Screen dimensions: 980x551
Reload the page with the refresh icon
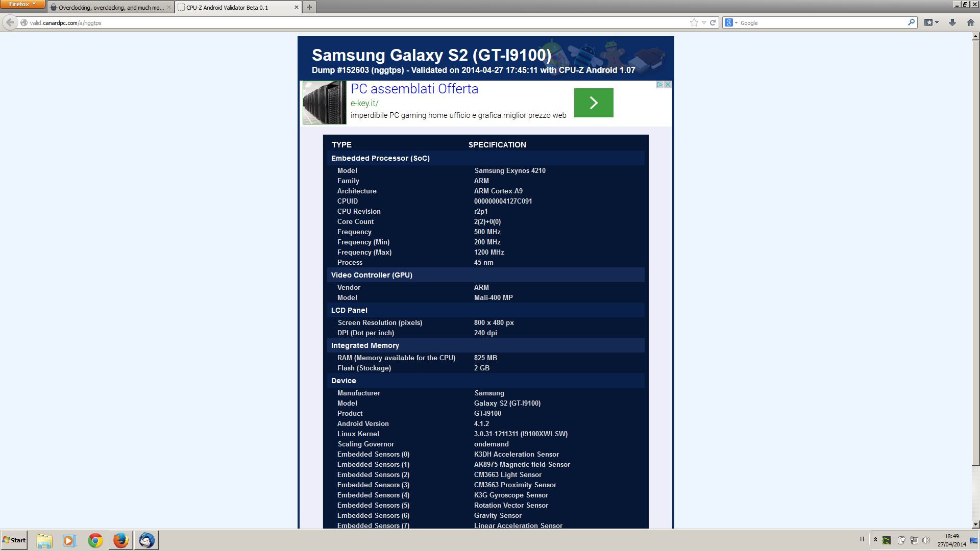pos(713,22)
